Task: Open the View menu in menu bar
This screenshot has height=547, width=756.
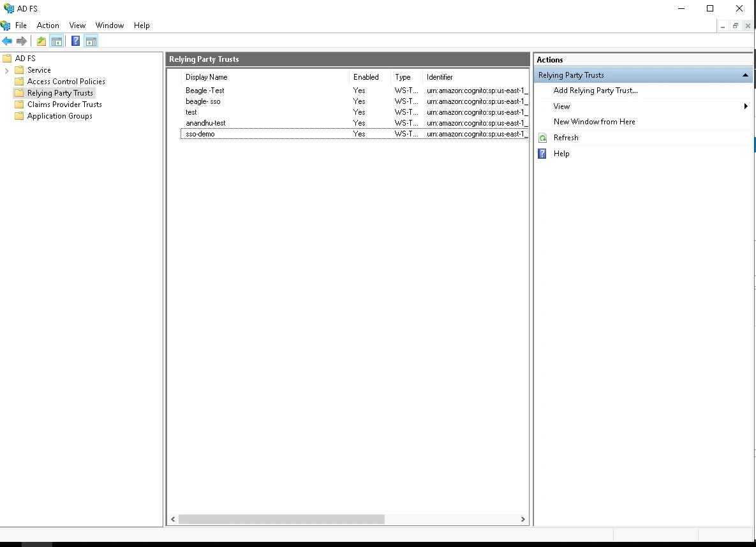Action: [x=77, y=26]
